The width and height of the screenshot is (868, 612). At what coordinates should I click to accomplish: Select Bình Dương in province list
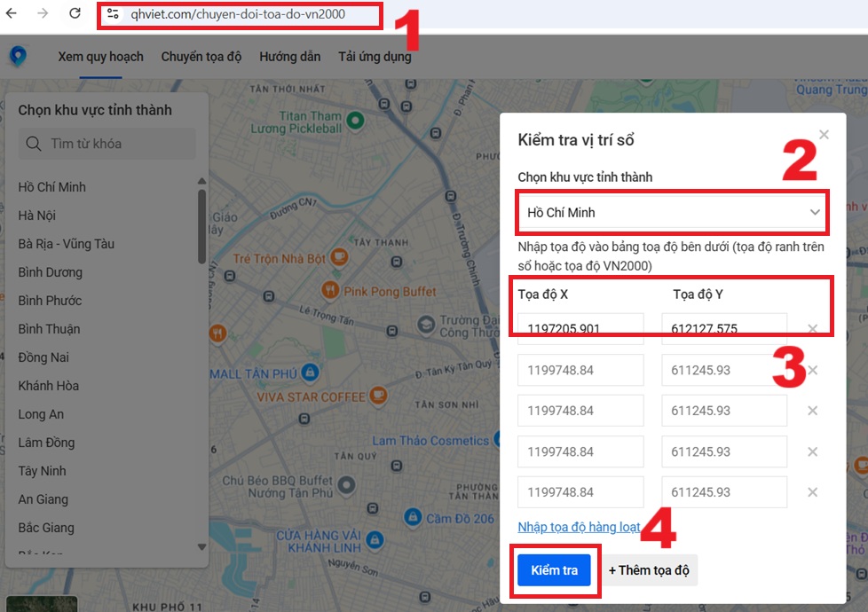pyautogui.click(x=51, y=272)
